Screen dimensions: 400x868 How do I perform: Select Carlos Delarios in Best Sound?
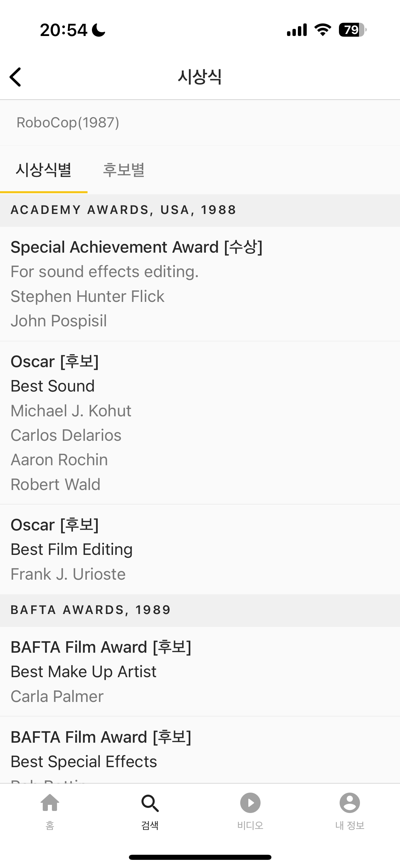[66, 435]
